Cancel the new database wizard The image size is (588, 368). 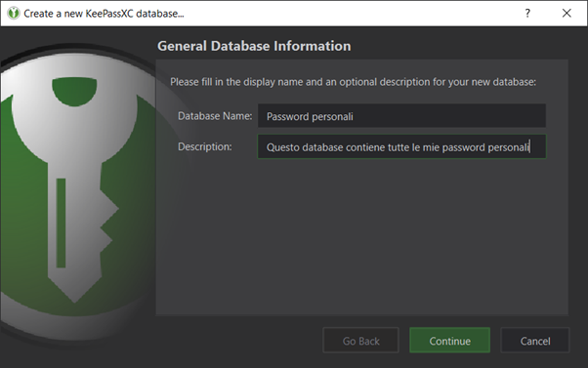pyautogui.click(x=535, y=341)
